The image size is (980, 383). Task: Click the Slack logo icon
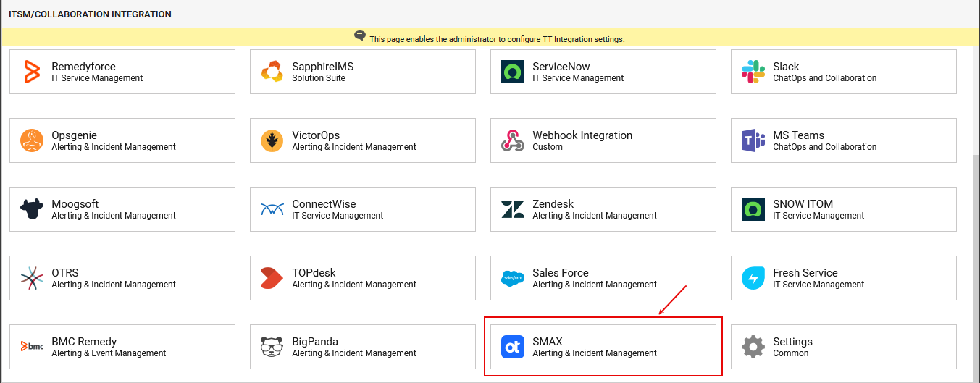tap(753, 72)
